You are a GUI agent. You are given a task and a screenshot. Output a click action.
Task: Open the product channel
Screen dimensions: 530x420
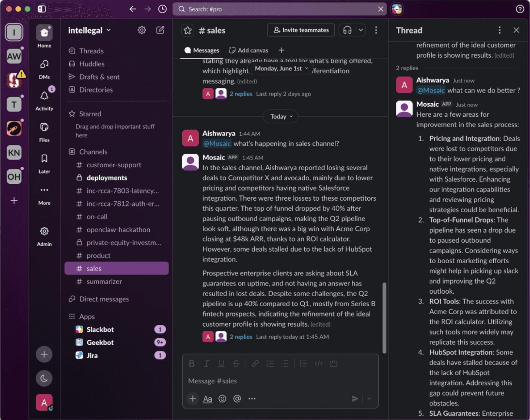(117, 255)
